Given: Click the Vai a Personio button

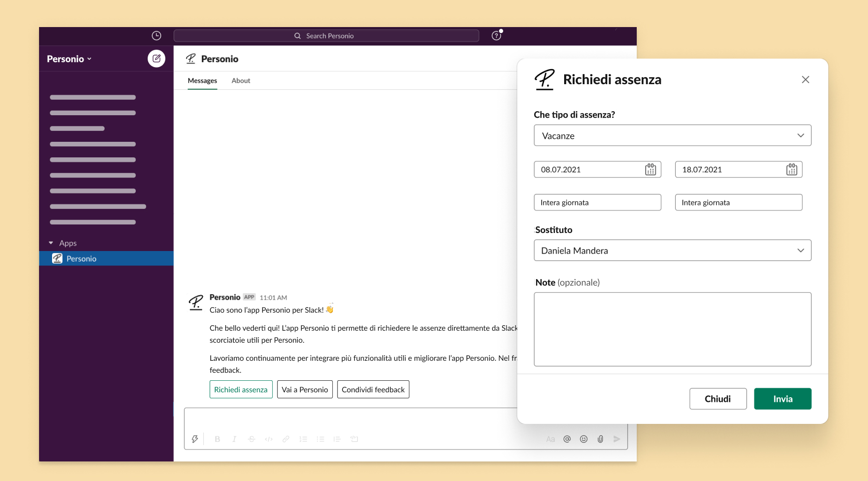Looking at the screenshot, I should [305, 389].
